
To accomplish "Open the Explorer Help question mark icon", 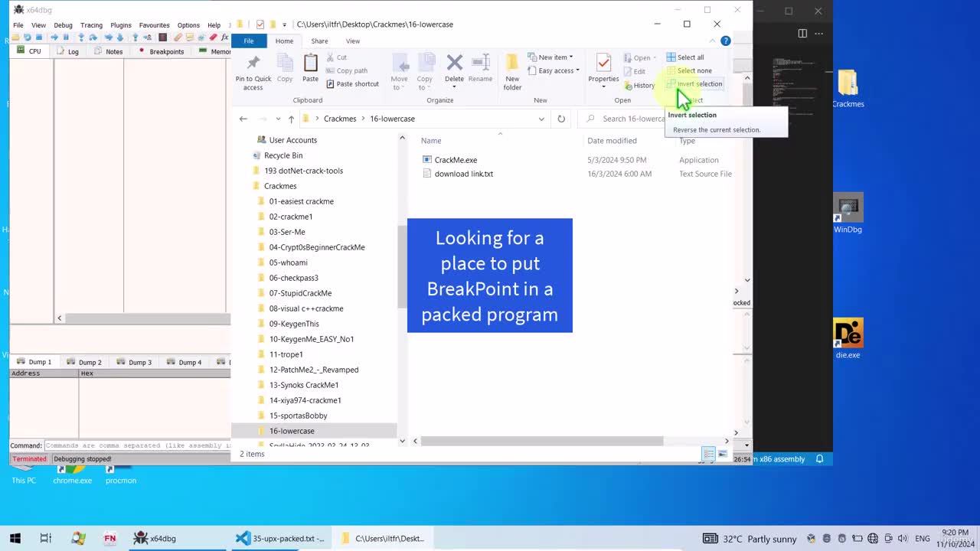I will (x=726, y=41).
